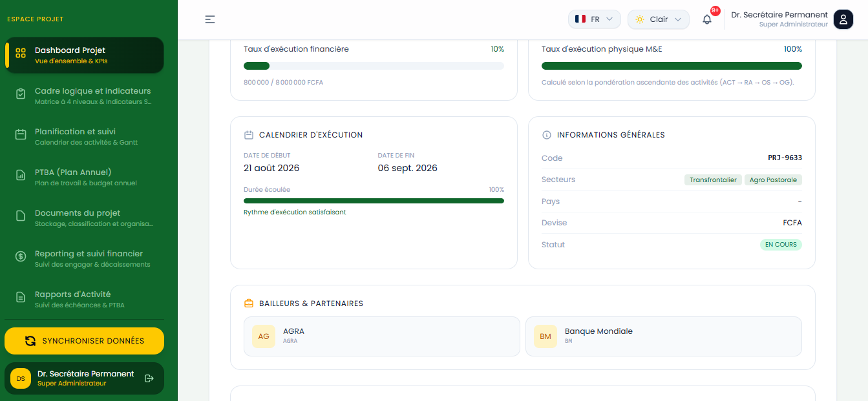Click the sidebar user profile card
Viewport: 868px width, 401px height.
tap(84, 378)
